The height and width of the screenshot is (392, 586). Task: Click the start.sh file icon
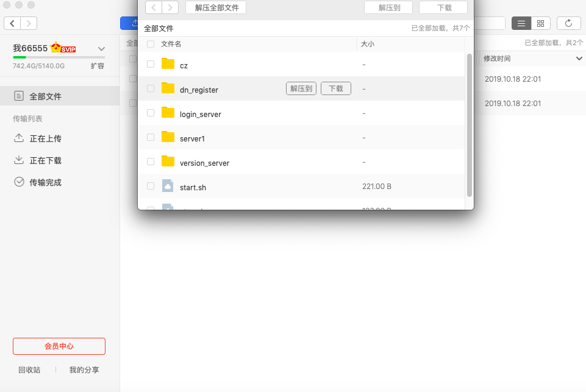pos(168,187)
